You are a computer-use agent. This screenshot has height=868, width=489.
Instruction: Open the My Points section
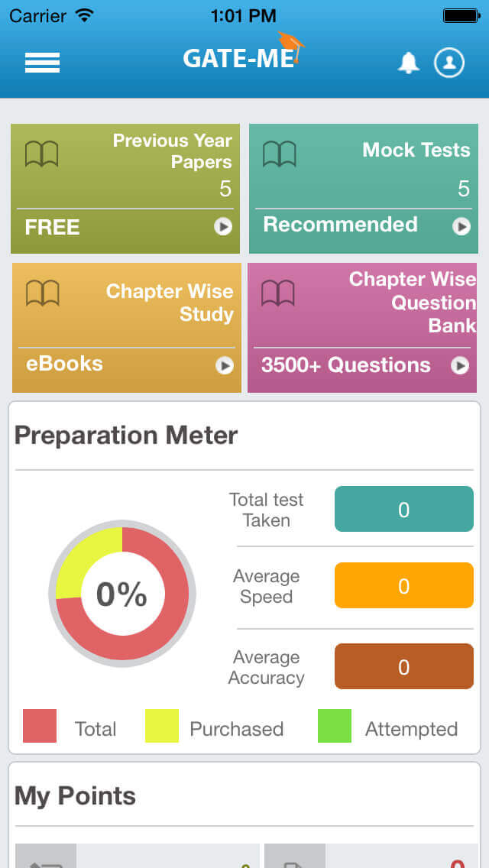[73, 796]
